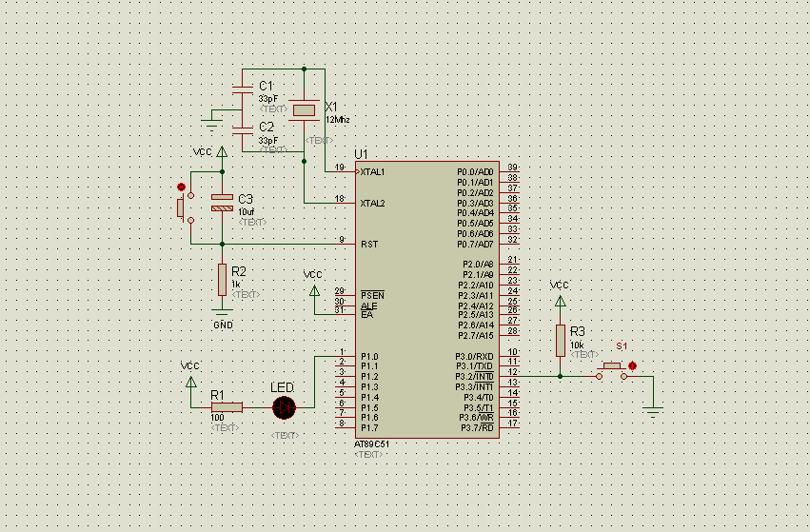Click the 100 value under R1
This screenshot has height=532, width=810.
217,418
